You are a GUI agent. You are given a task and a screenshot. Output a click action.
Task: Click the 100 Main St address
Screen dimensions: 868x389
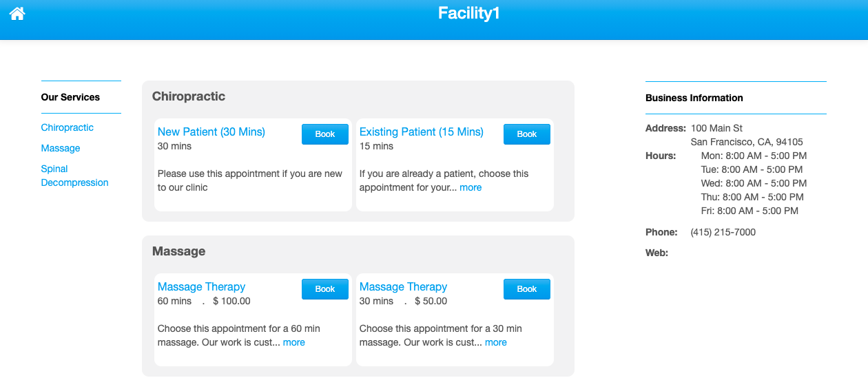(716, 128)
